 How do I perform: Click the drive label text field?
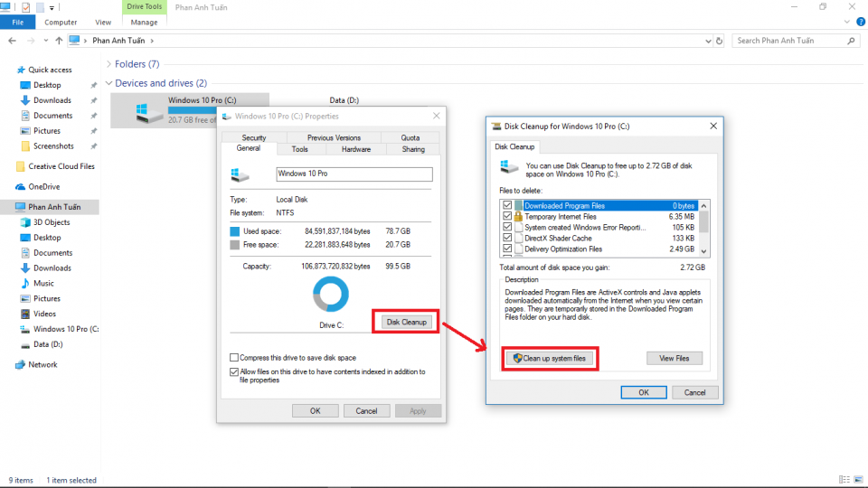(354, 174)
